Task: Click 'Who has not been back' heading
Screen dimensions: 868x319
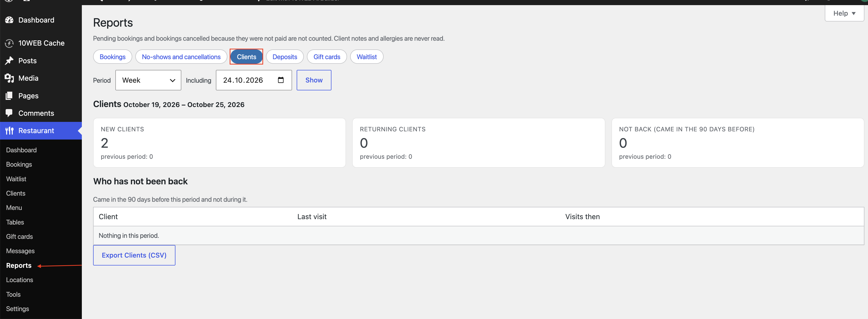Action: coord(140,182)
